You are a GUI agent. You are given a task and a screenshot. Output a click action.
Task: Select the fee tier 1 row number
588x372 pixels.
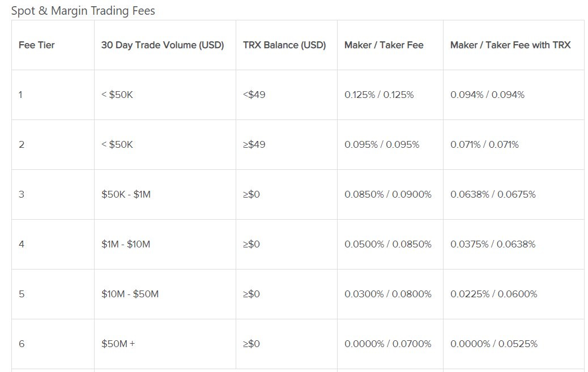20,95
